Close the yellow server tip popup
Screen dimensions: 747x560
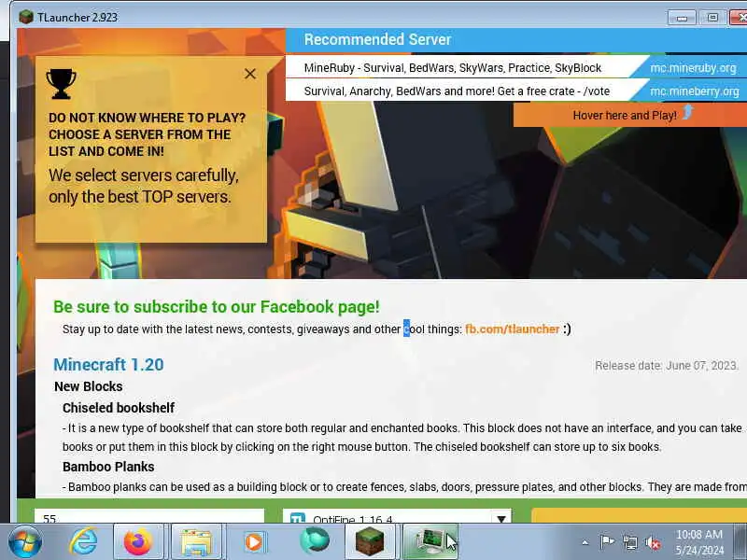pyautogui.click(x=250, y=74)
